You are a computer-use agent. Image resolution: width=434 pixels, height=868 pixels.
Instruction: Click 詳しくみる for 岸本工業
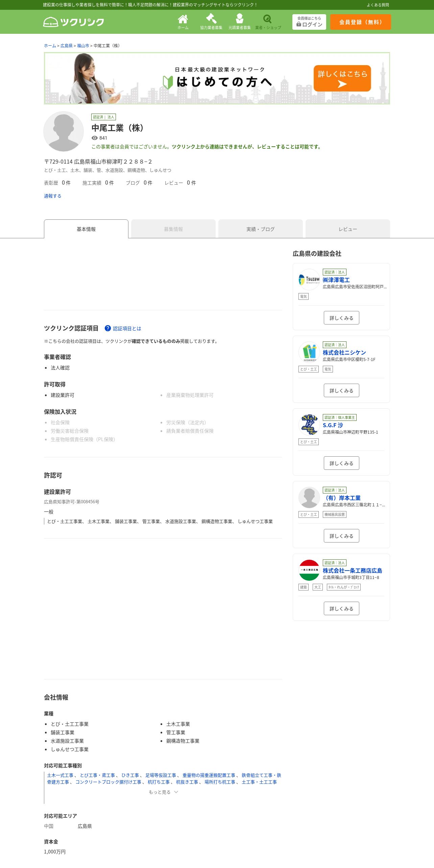coord(341,536)
